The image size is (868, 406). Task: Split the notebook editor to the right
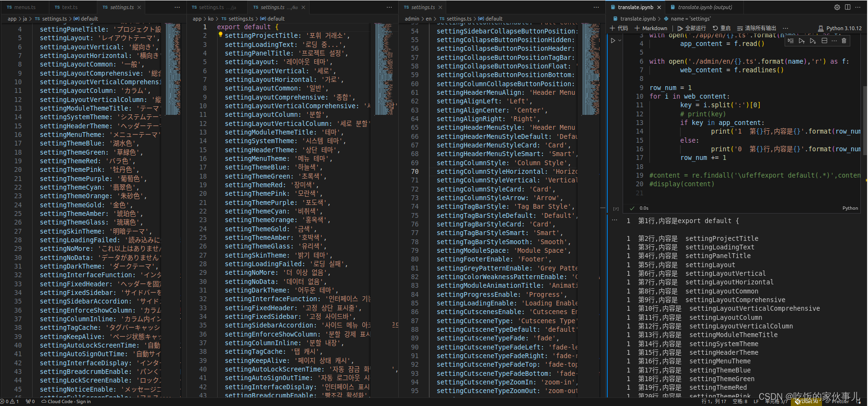[847, 7]
